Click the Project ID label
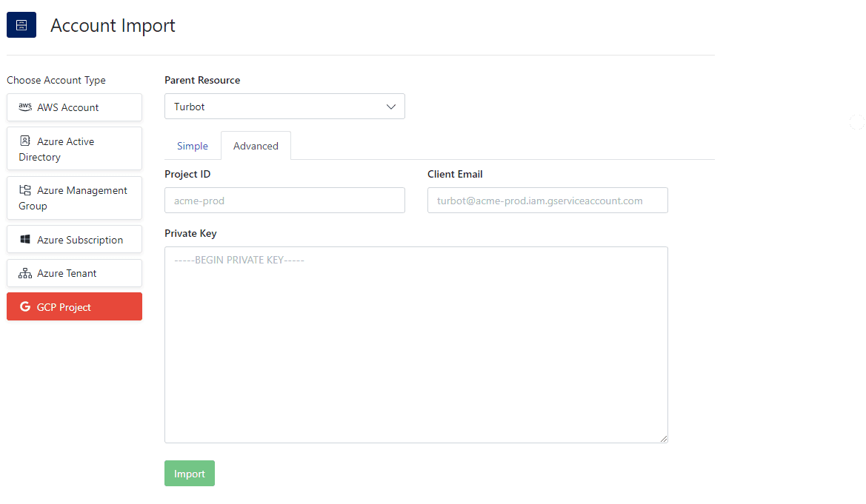Viewport: 866px width, 504px height. pos(187,174)
